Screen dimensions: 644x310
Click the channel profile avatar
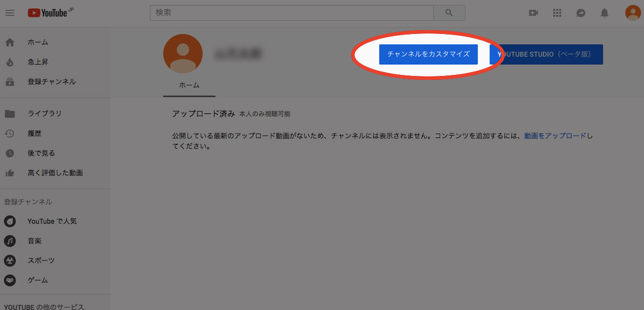[183, 54]
